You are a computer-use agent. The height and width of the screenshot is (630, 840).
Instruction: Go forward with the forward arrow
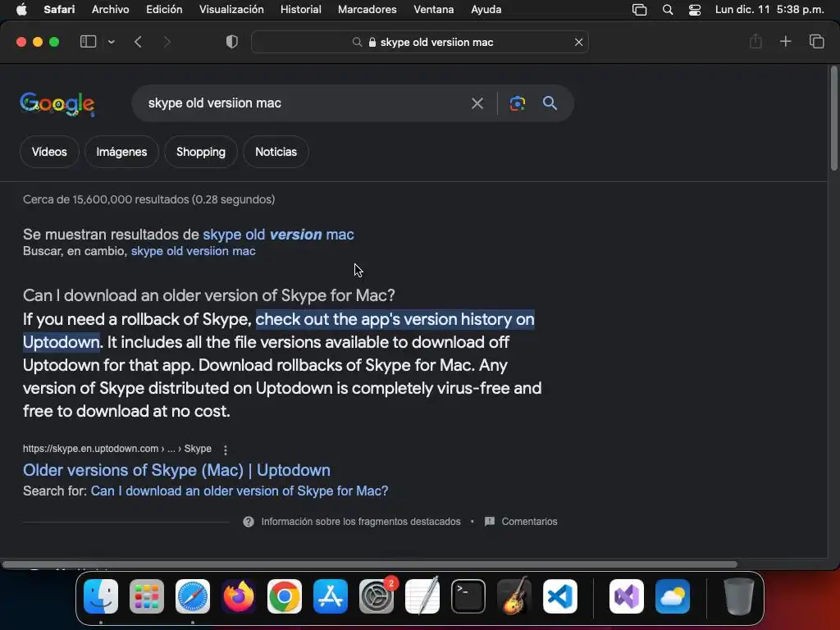pyautogui.click(x=167, y=42)
